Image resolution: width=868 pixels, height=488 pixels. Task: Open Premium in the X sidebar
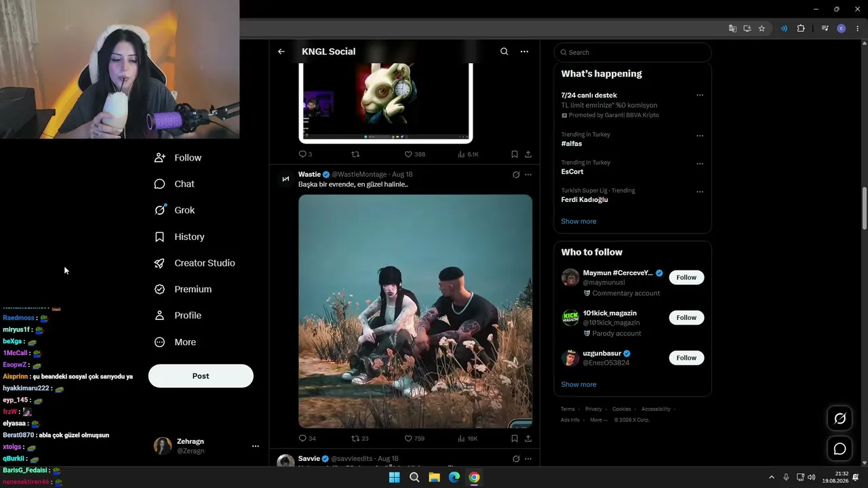183,289
